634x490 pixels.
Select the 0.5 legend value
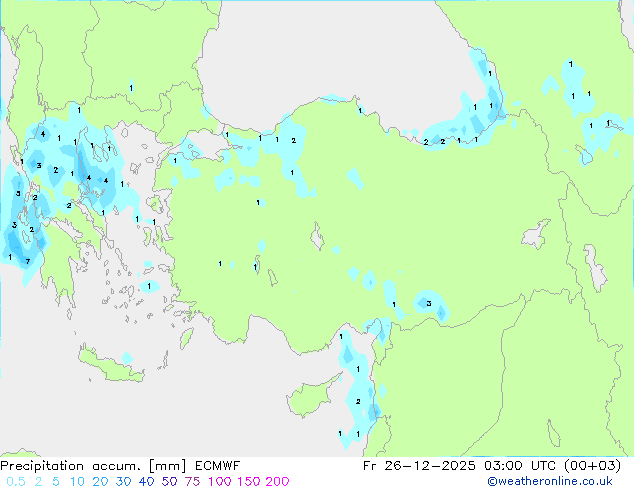click(x=16, y=482)
